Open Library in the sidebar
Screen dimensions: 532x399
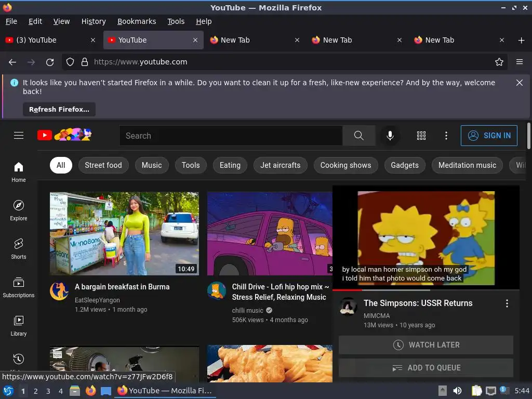(19, 326)
